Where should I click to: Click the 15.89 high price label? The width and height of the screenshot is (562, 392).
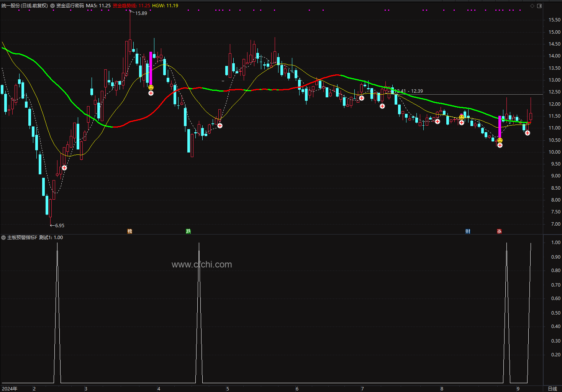141,13
